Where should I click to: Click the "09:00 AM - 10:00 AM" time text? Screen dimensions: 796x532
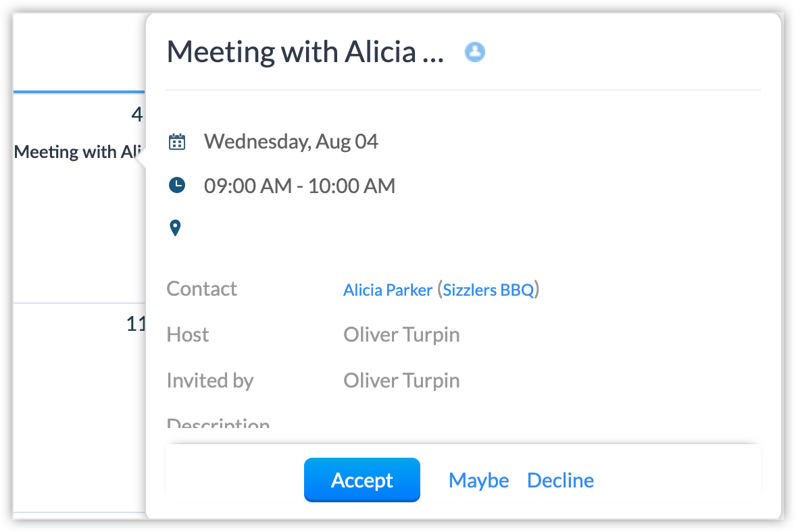299,186
